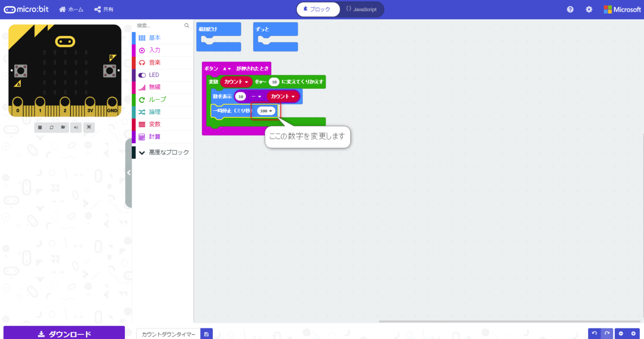This screenshot has height=339, width=644.
Task: Mute the simulator audio
Action: click(x=76, y=127)
